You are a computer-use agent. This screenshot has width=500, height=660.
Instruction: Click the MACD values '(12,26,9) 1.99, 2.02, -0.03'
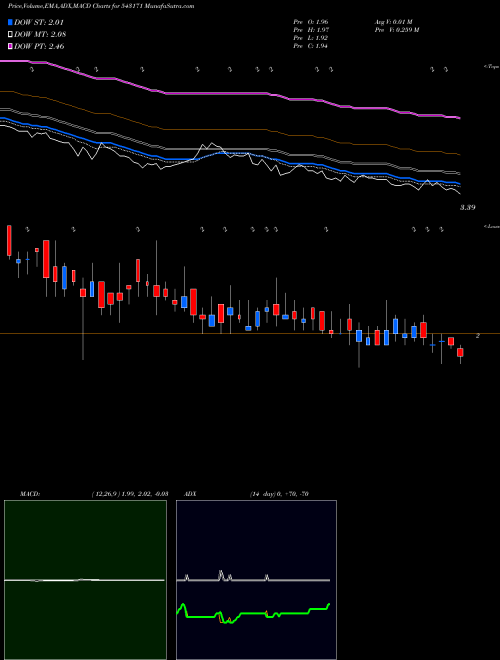130,494
